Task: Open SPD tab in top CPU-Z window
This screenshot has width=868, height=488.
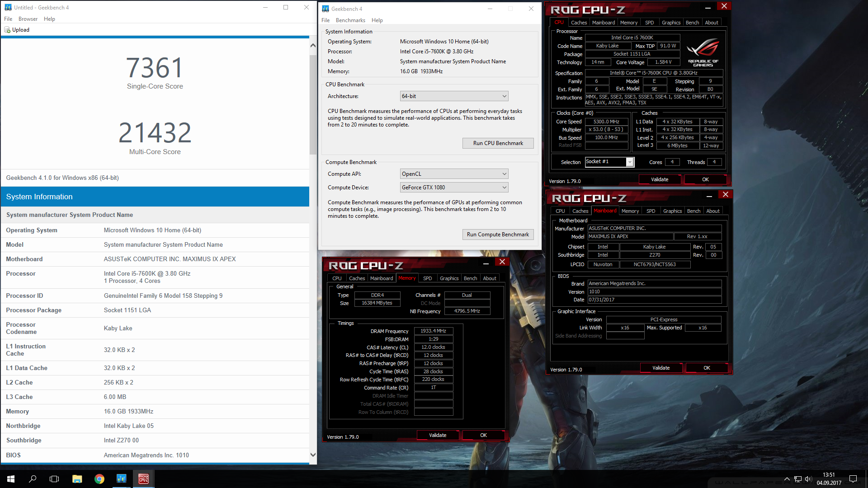Action: click(650, 23)
